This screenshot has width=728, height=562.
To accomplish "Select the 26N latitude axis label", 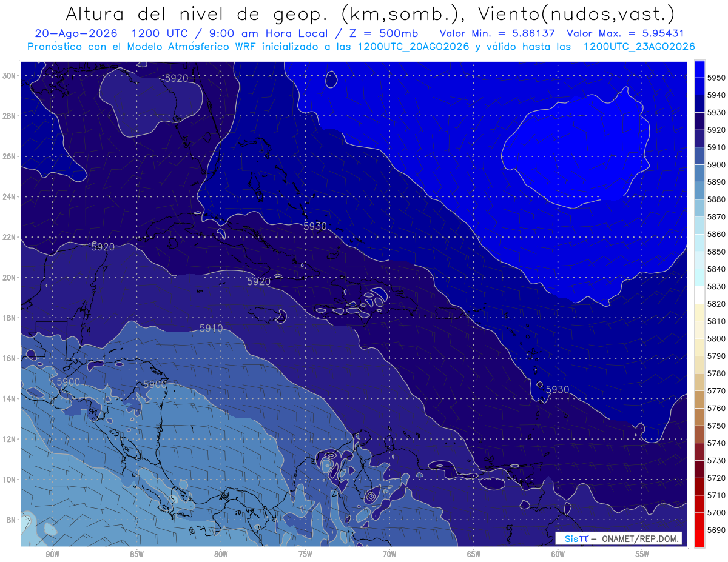I will click(x=9, y=156).
